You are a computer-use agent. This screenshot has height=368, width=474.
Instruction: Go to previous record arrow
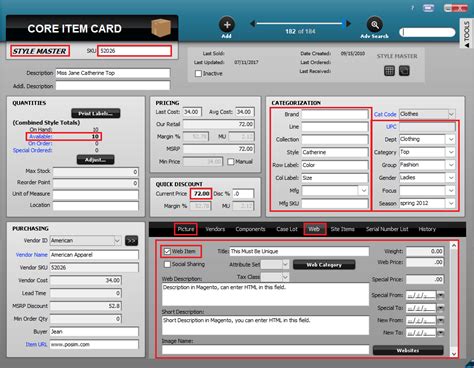pyautogui.click(x=253, y=24)
